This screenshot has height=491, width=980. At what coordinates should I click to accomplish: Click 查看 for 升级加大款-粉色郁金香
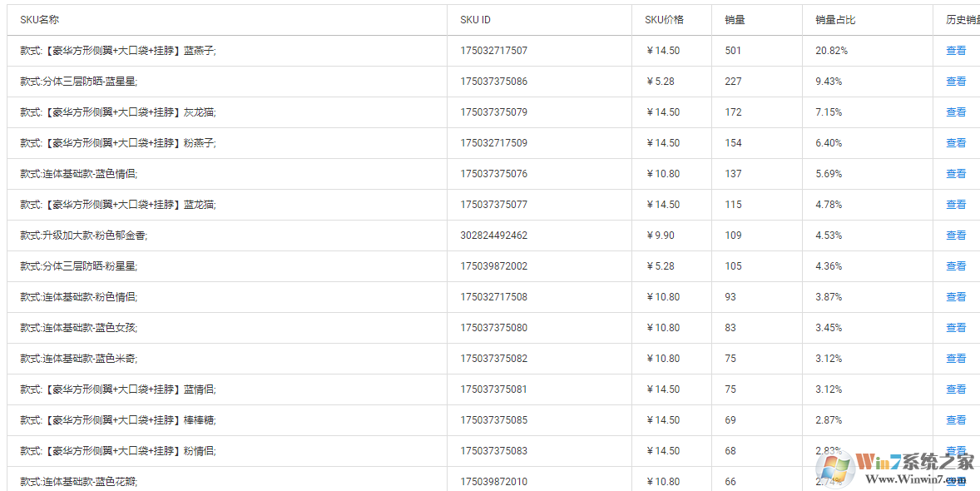956,236
